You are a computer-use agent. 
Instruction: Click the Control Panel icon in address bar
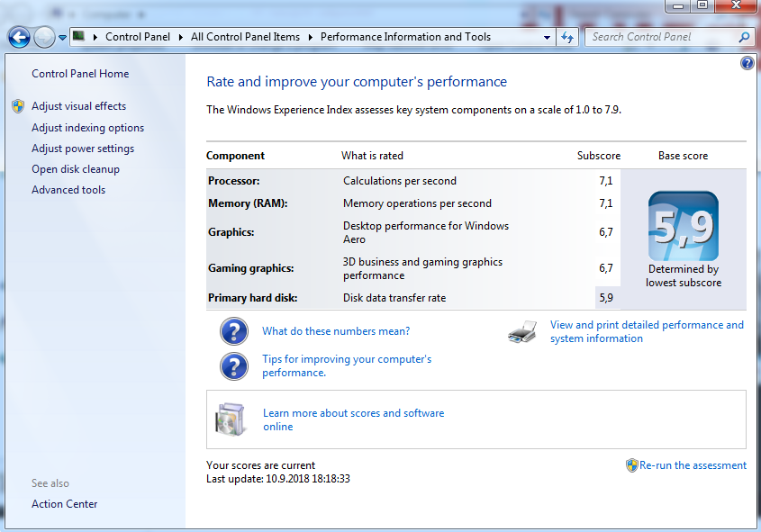78,36
